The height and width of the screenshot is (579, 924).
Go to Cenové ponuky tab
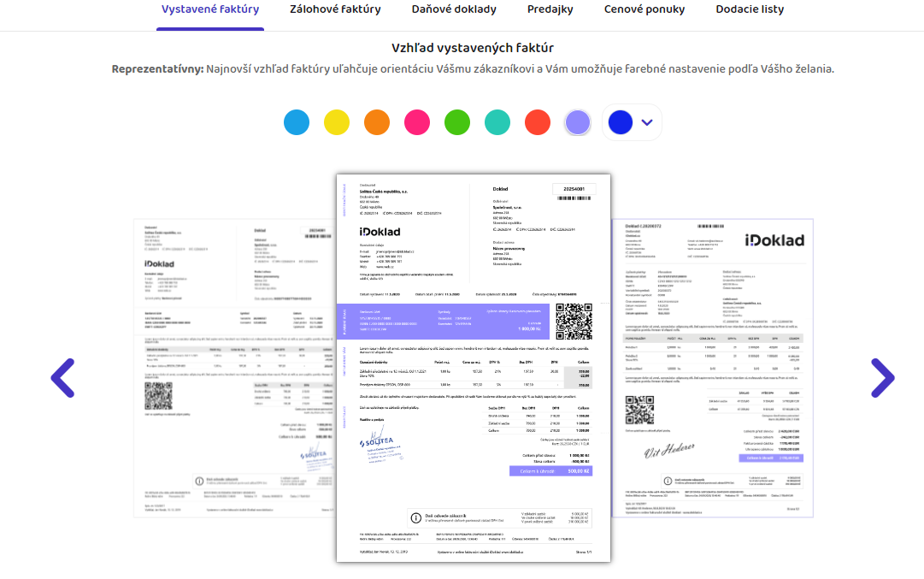[x=644, y=10]
